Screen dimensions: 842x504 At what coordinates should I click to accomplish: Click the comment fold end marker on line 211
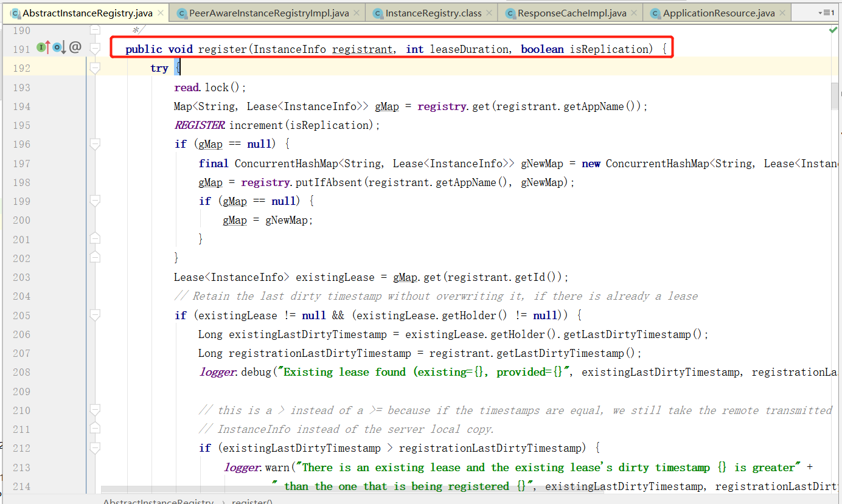tap(94, 429)
